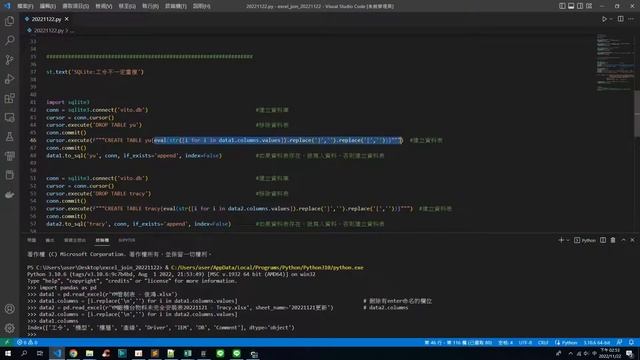Switch to the Problems panel tab
The width and height of the screenshot is (640, 360).
coord(31,240)
